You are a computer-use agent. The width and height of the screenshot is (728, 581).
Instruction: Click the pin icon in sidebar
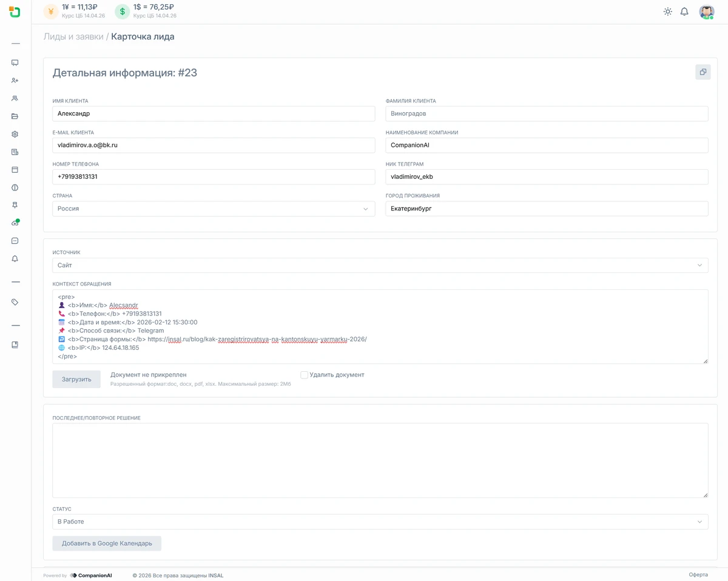[15, 206]
